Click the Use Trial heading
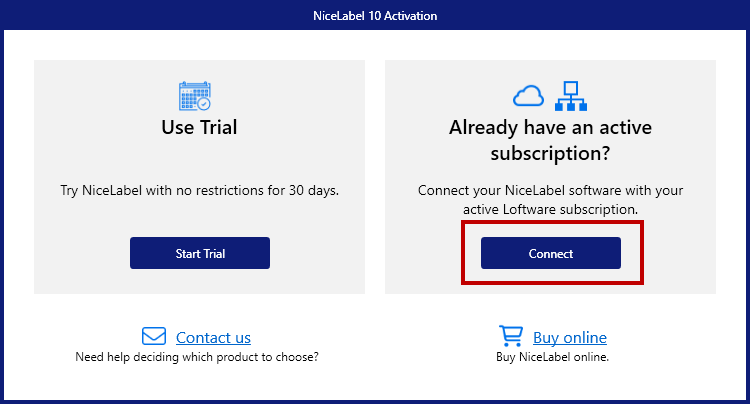 [199, 127]
